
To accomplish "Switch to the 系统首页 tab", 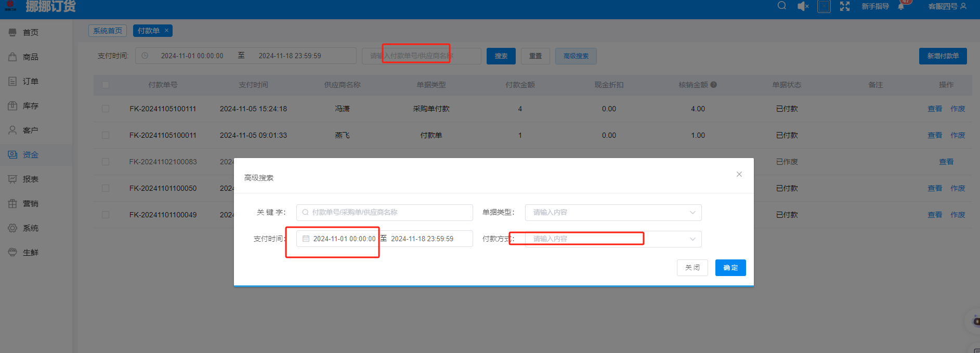I will (x=108, y=31).
